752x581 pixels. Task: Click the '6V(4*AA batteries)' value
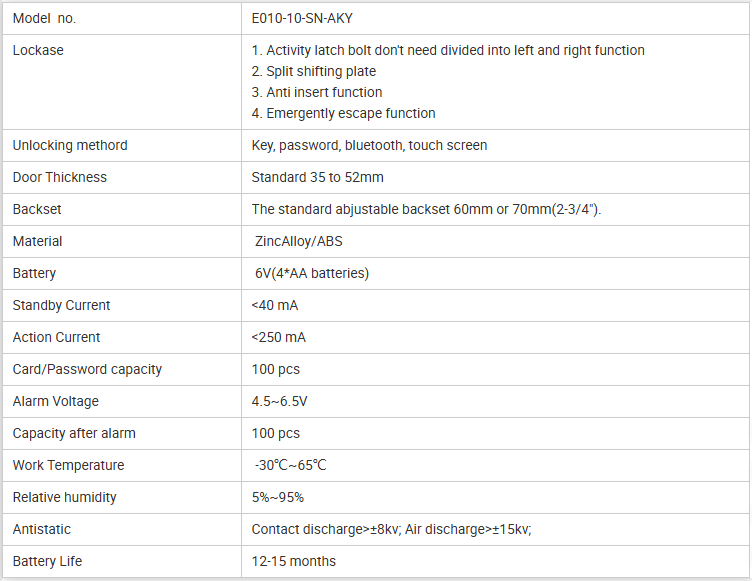pos(312,273)
